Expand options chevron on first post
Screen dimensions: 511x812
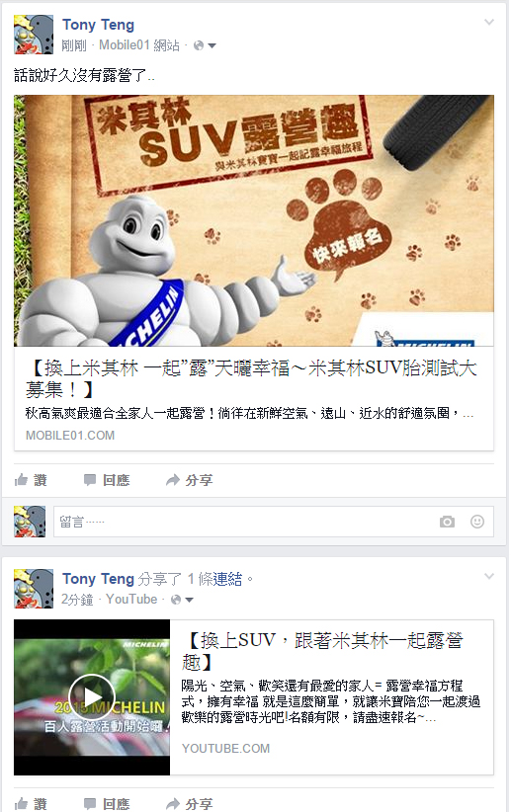coord(488,22)
